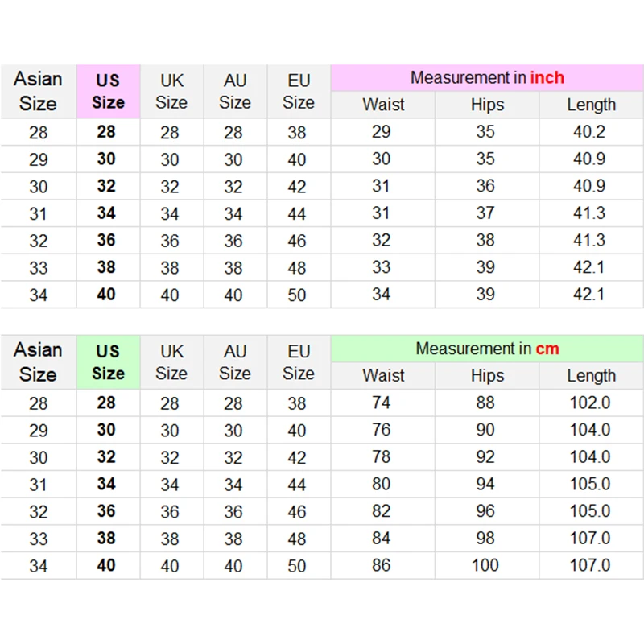The image size is (644, 644).
Task: Click the green 'Measurement in cm' header
Action: tap(487, 349)
